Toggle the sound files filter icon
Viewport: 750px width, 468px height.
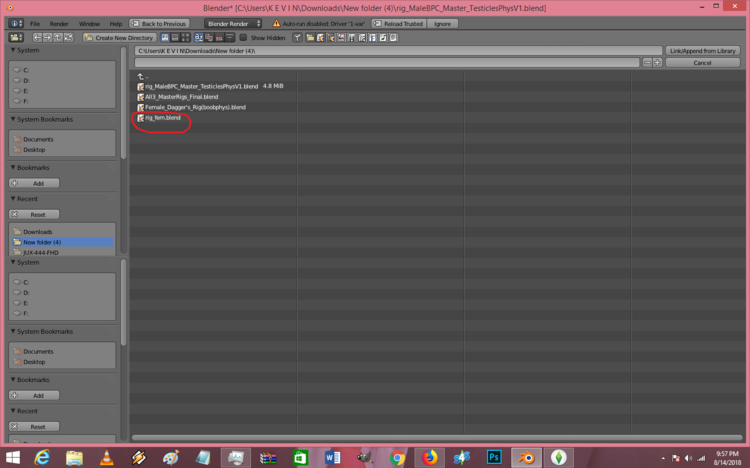(383, 37)
